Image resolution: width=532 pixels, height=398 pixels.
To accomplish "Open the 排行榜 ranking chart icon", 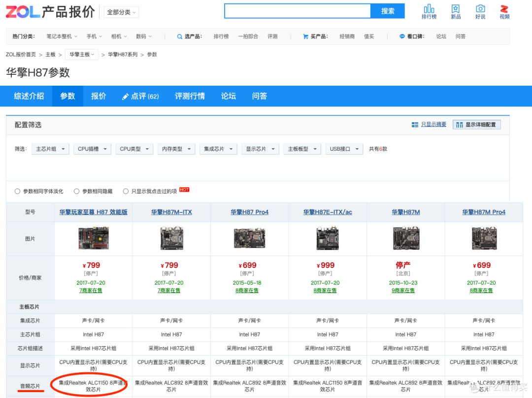I will [429, 9].
